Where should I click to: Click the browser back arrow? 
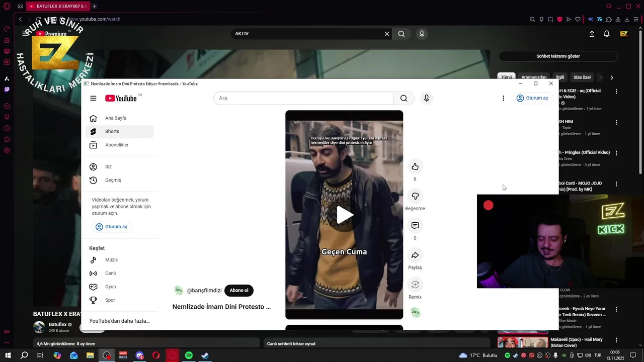click(x=20, y=19)
